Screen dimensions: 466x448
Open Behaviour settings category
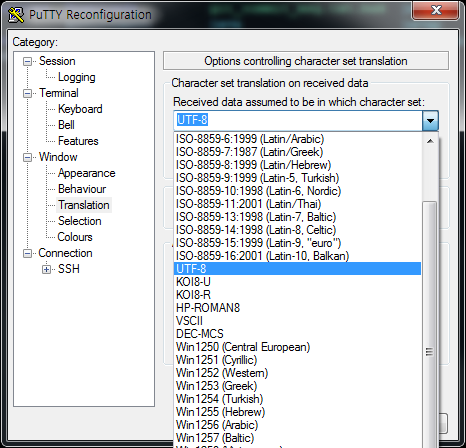click(x=82, y=189)
